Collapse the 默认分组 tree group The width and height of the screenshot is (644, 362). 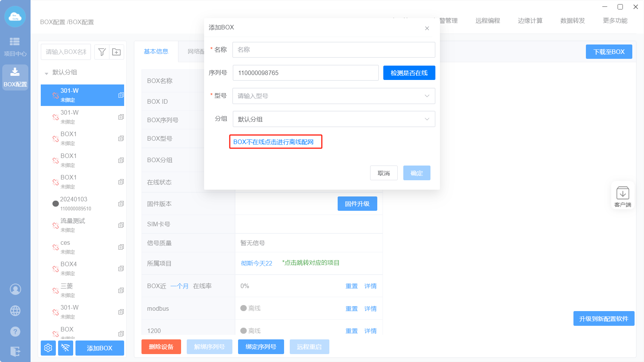46,73
